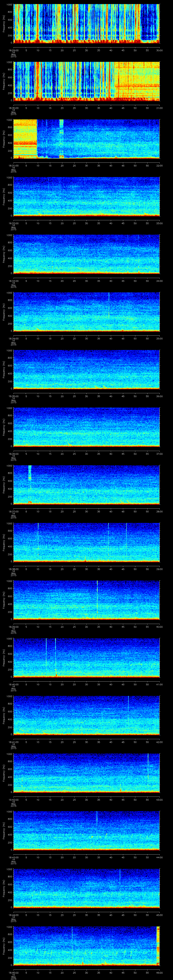The width and height of the screenshot is (173, 980).
Task: Click the 18:42:00 start time label
Action: point(13,800)
